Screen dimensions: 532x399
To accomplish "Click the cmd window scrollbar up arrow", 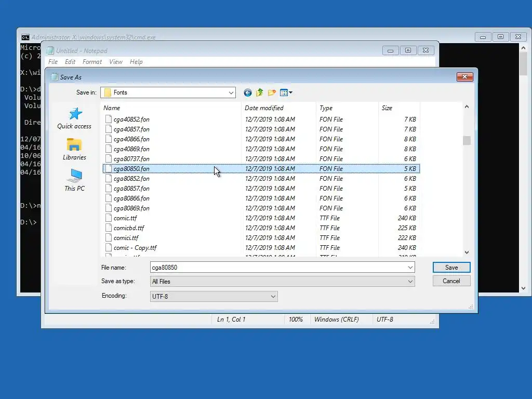I will pos(523,48).
